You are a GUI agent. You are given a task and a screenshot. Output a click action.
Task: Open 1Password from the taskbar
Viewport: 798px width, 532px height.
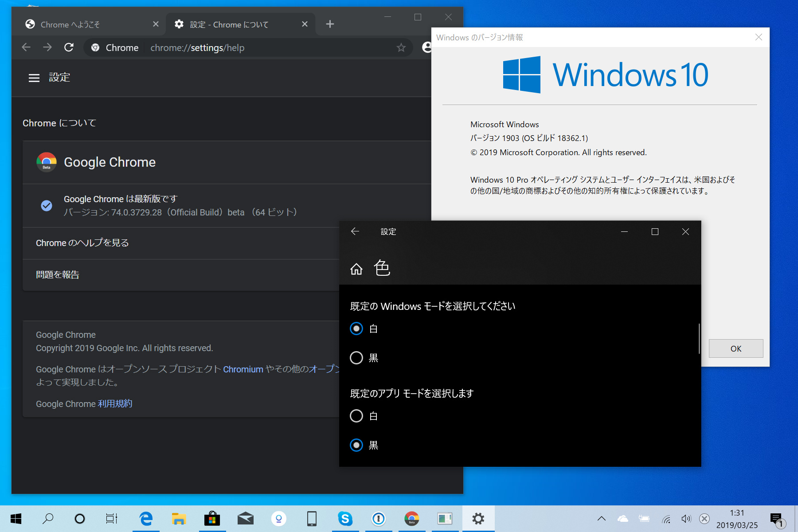pyautogui.click(x=378, y=518)
